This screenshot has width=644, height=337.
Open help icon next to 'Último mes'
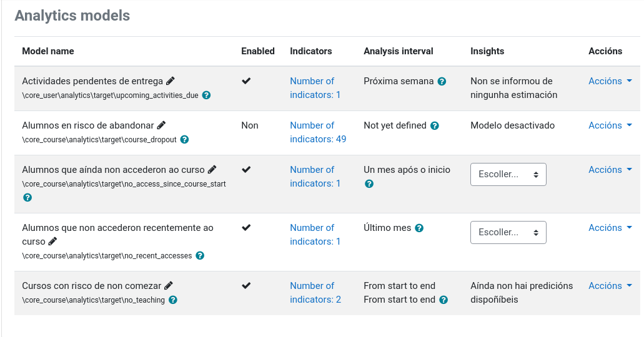point(419,228)
